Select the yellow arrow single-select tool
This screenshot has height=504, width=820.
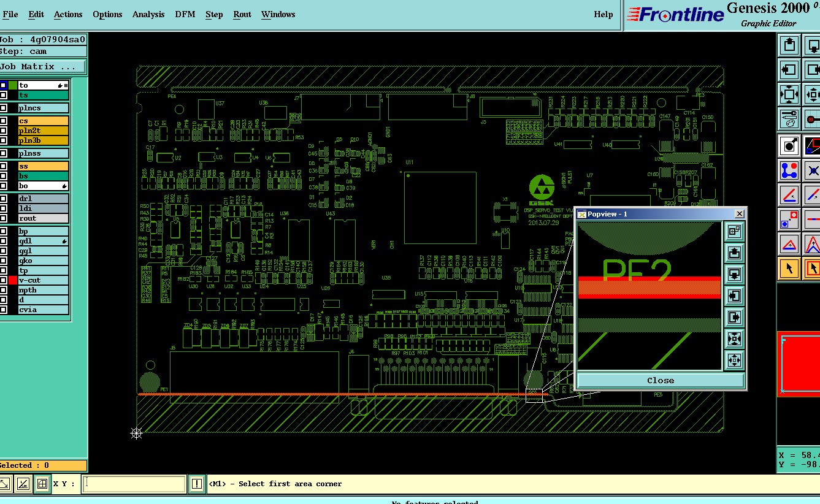pos(789,269)
